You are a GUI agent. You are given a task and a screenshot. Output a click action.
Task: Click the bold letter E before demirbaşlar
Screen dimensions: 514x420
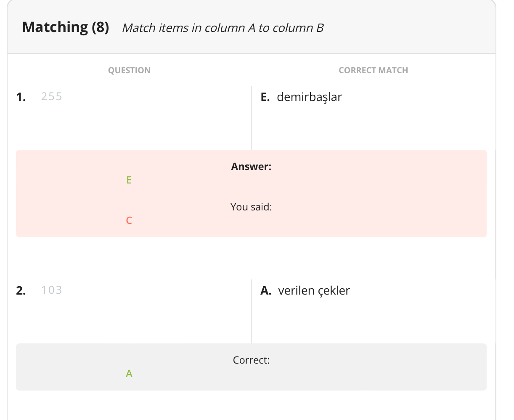tap(265, 97)
